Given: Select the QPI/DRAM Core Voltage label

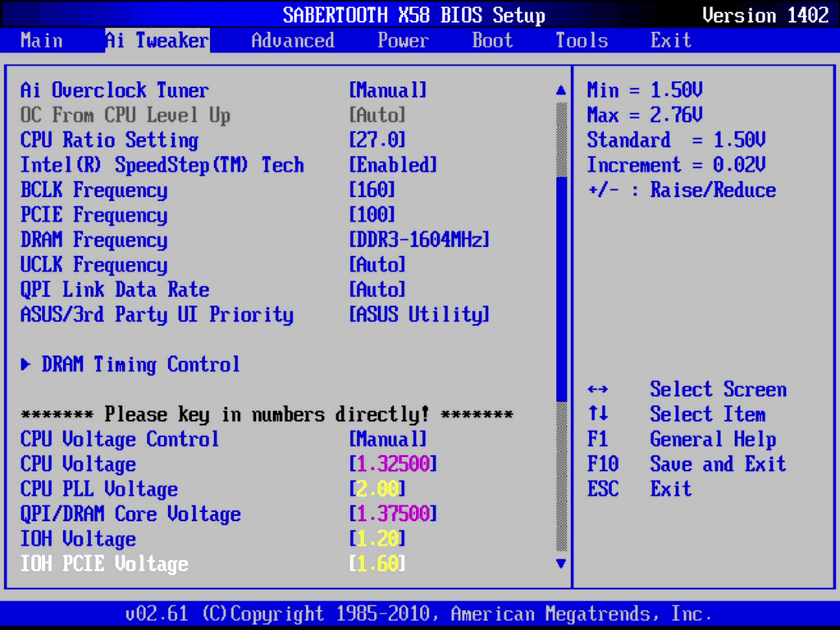Looking at the screenshot, I should (x=130, y=514).
